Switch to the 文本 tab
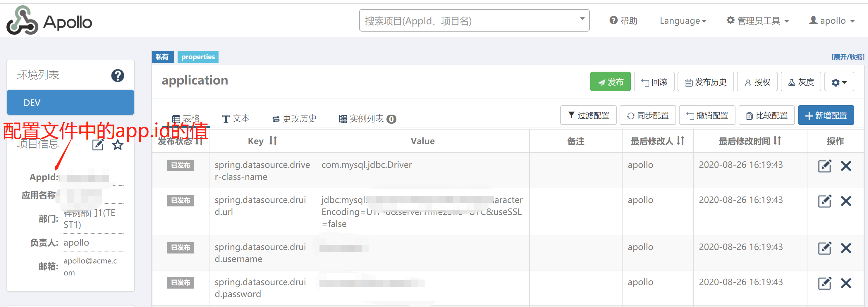The height and width of the screenshot is (307, 868). pyautogui.click(x=236, y=118)
